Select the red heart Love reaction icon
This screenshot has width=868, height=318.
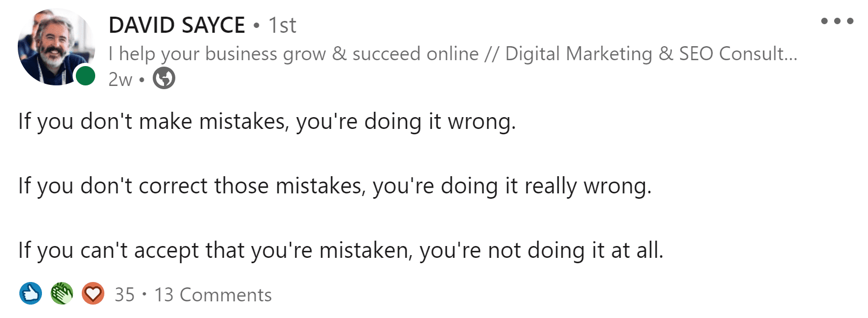click(93, 294)
